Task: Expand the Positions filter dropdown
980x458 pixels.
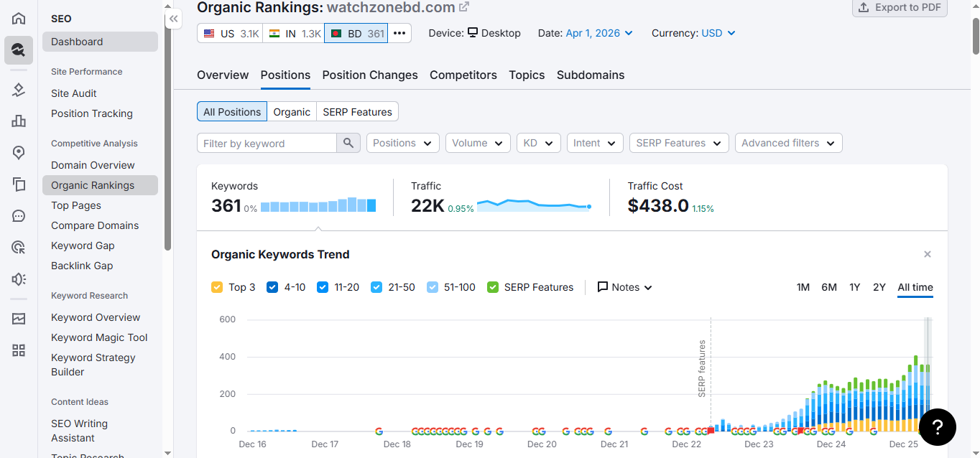Action: [x=403, y=143]
